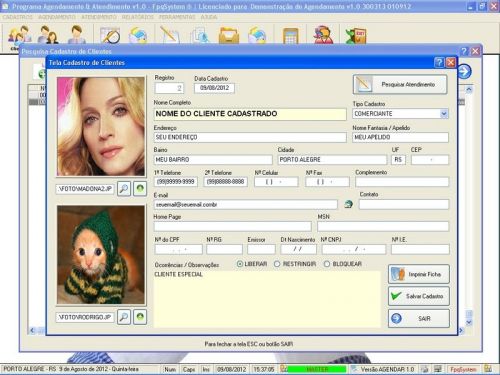Viewport: 500px width, 375px height.
Task: Open calculator icon in main toolbar
Action: coord(290,36)
